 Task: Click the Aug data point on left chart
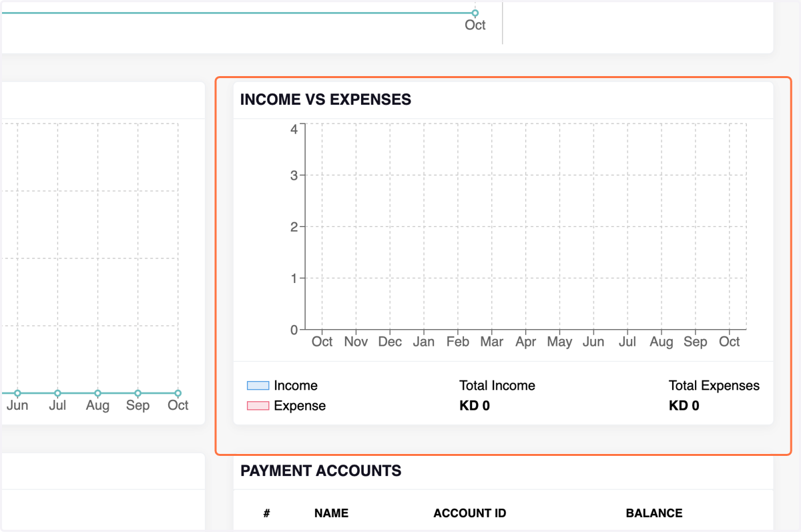coord(97,393)
